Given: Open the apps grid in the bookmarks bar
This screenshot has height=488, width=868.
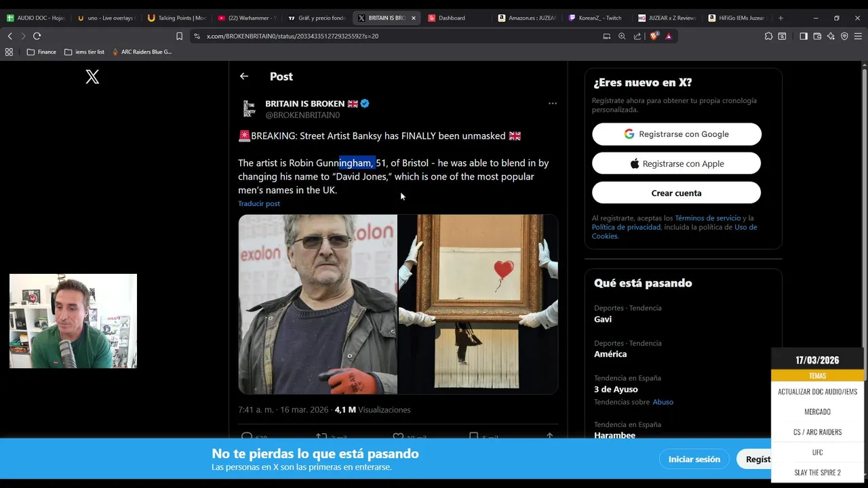Looking at the screenshot, I should tap(9, 52).
